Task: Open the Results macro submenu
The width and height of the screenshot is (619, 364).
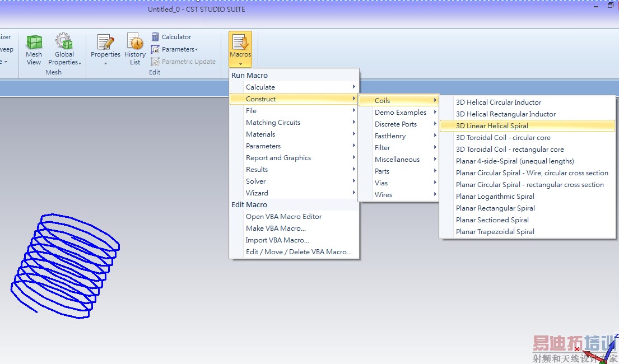Action: [x=295, y=169]
